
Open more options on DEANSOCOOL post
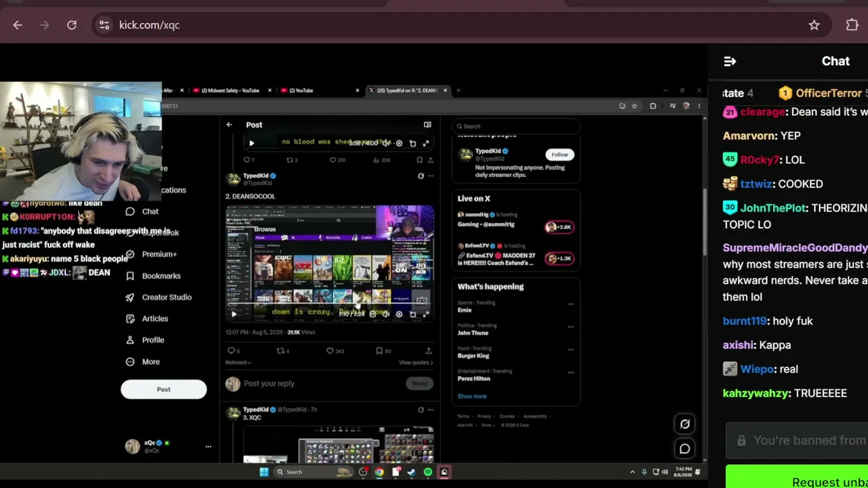(x=431, y=176)
